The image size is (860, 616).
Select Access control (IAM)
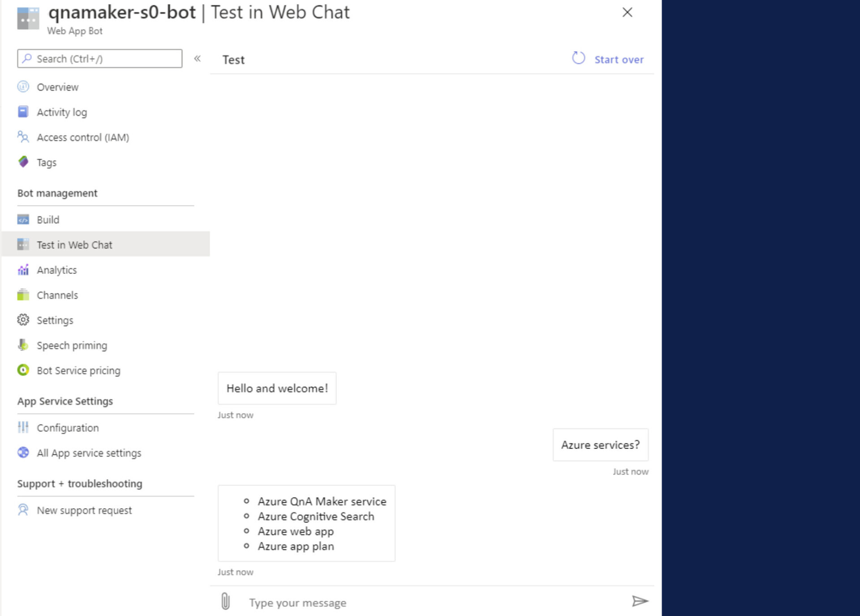(83, 137)
